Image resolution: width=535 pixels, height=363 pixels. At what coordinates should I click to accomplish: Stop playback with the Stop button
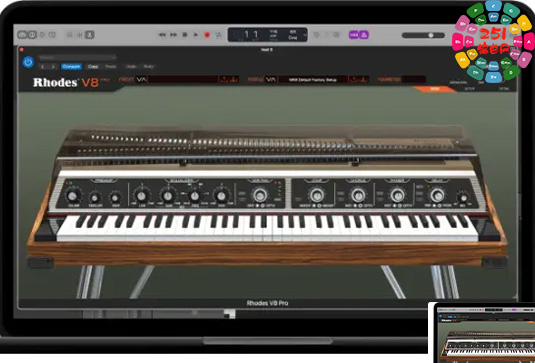coord(185,35)
